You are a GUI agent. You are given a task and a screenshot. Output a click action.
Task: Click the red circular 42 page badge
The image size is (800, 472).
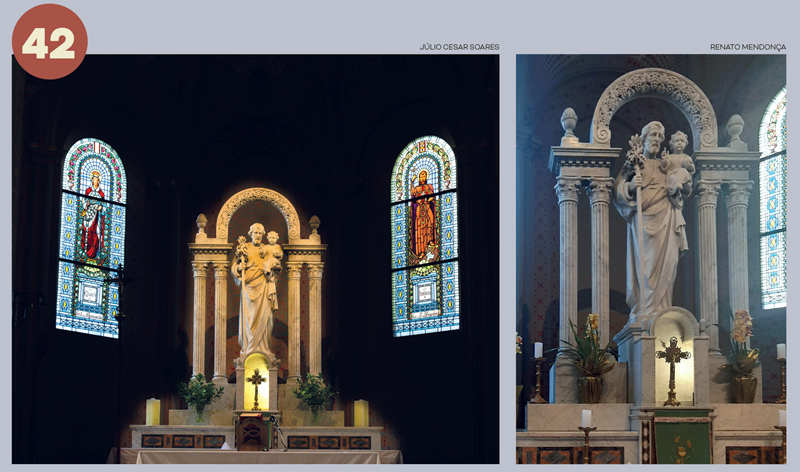[x=49, y=42]
